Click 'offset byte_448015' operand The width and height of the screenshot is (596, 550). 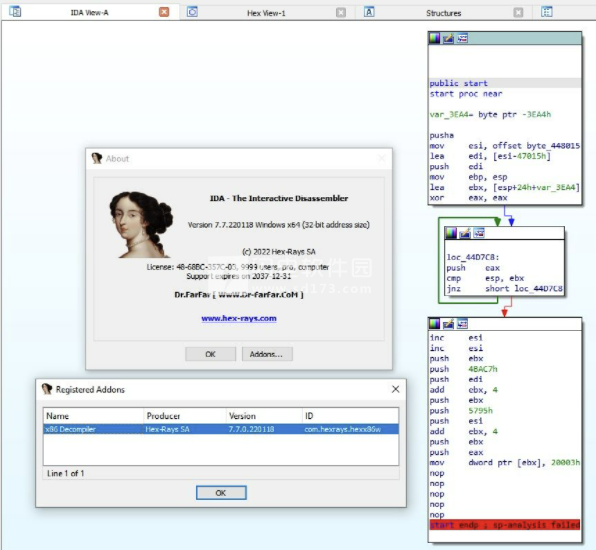coord(536,146)
